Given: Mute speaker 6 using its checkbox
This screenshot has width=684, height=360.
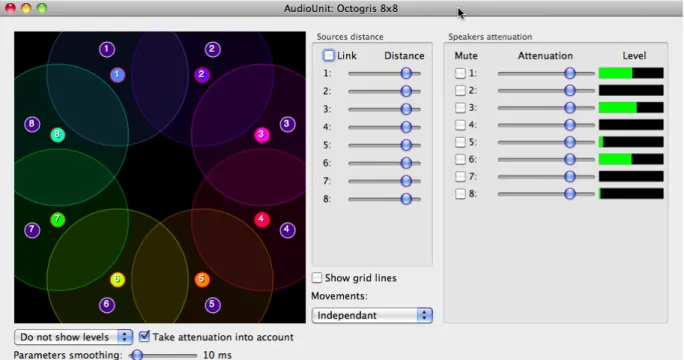Looking at the screenshot, I should point(460,159).
